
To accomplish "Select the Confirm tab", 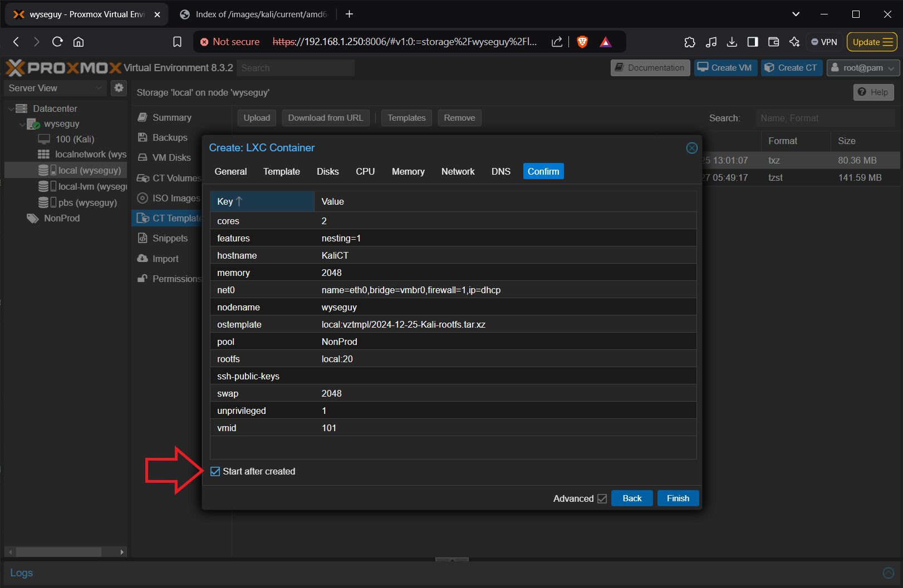I will click(543, 171).
